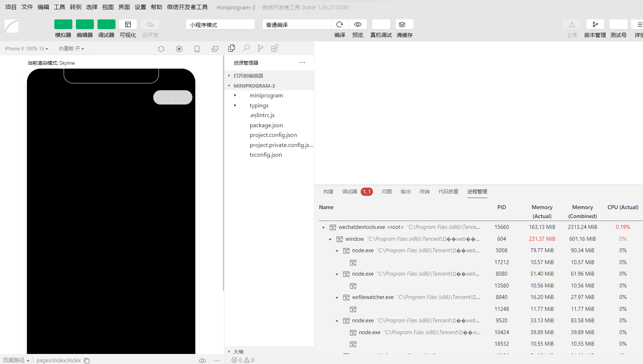Click the simulator refresh icon
The width and height of the screenshot is (643, 364).
[x=161, y=49]
